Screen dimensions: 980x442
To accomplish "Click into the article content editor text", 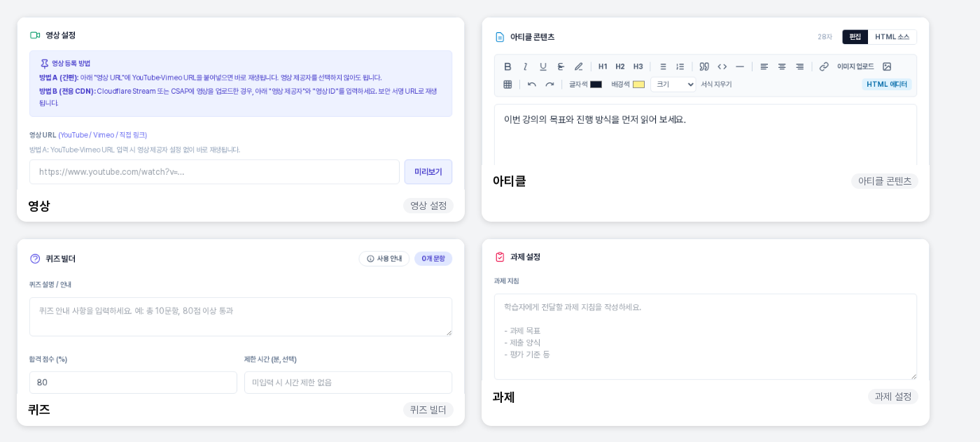I will point(595,120).
